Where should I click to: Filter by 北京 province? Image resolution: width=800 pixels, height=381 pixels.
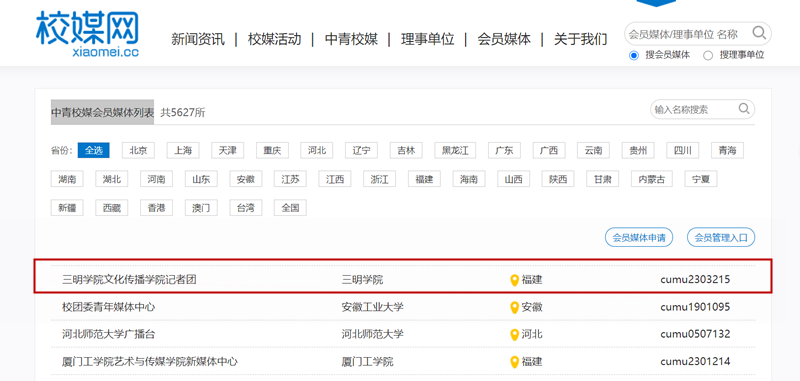coord(138,150)
